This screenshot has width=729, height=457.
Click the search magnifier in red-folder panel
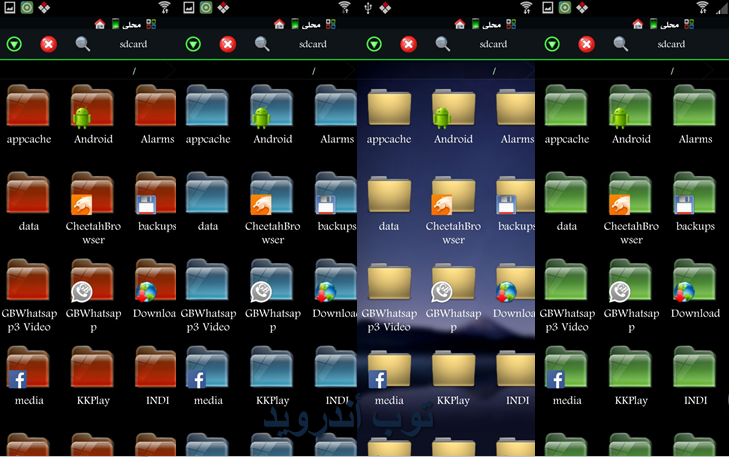click(x=83, y=44)
